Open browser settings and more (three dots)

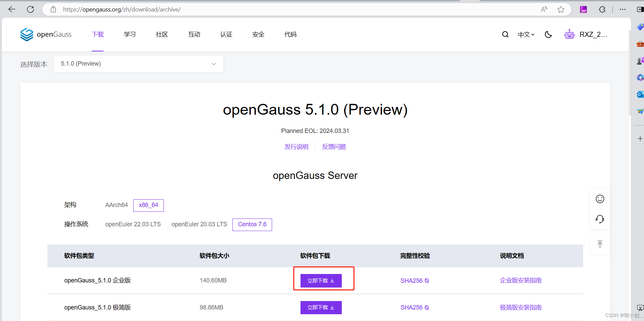pyautogui.click(x=622, y=9)
